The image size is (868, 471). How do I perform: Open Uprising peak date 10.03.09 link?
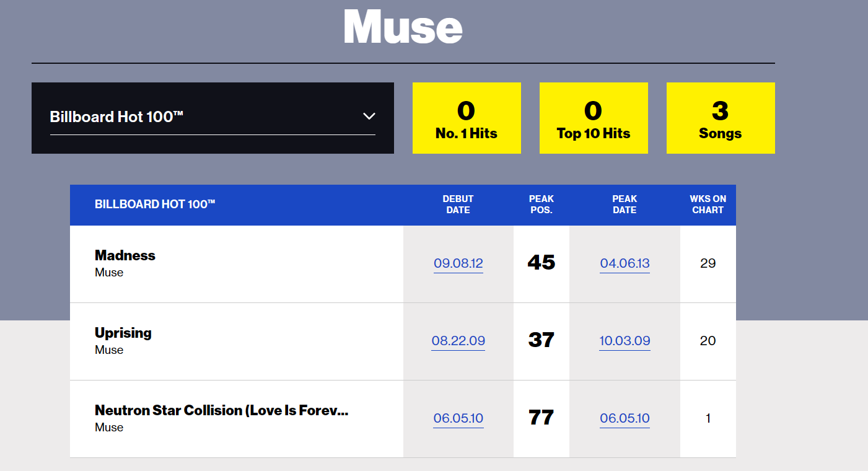point(625,341)
